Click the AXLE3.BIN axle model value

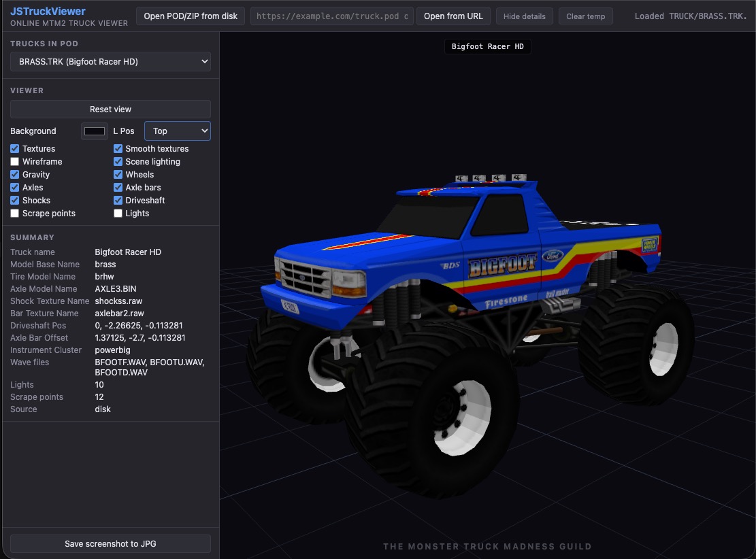115,288
